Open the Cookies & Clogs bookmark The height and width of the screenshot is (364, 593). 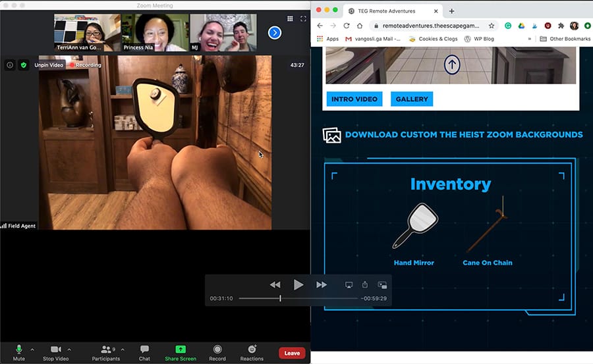433,39
